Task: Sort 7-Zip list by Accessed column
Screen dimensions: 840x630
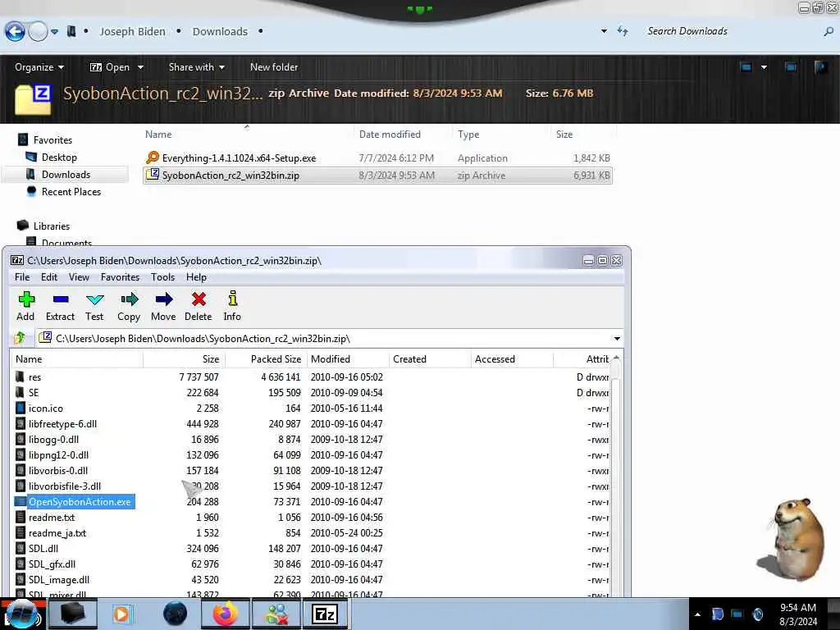Action: [x=512, y=359]
